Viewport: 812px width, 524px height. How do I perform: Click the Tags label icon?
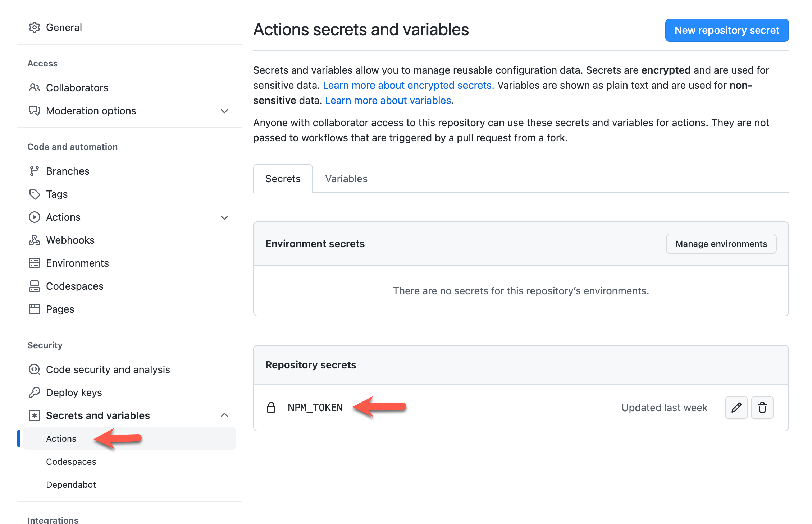point(35,194)
